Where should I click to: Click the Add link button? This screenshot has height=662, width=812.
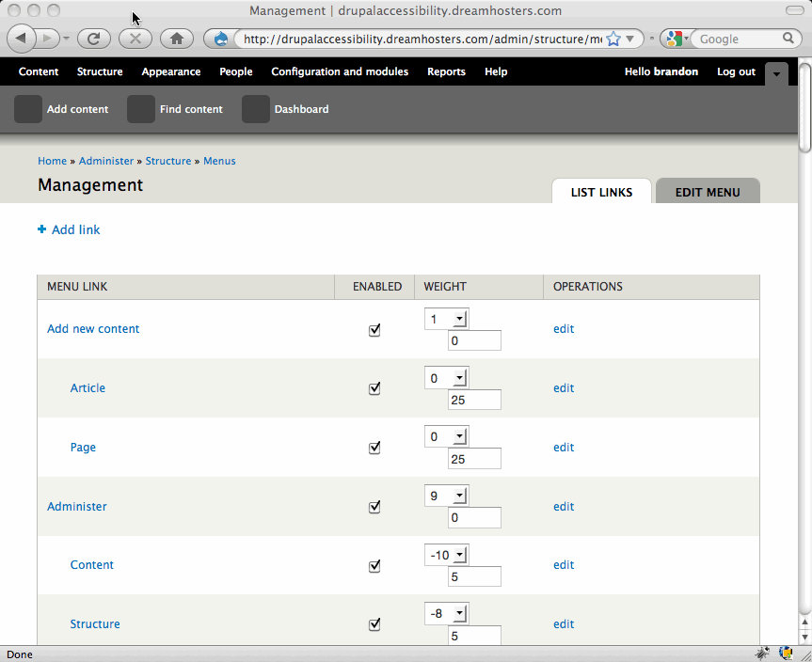coord(69,229)
